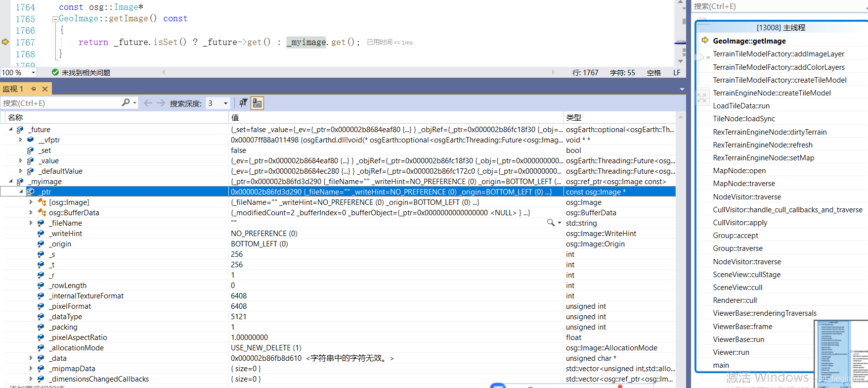Viewport: 868px width, 388px height.
Task: Click the [osg::Image] base class icon
Action: point(42,202)
